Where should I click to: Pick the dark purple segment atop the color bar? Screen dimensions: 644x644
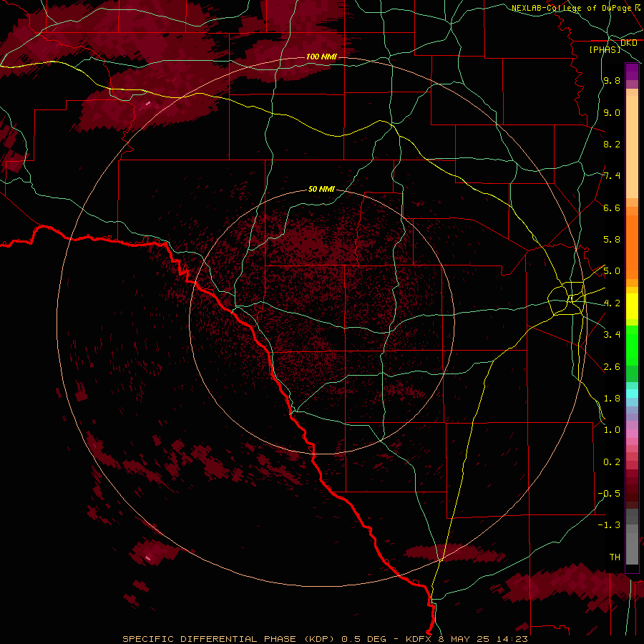pos(632,72)
